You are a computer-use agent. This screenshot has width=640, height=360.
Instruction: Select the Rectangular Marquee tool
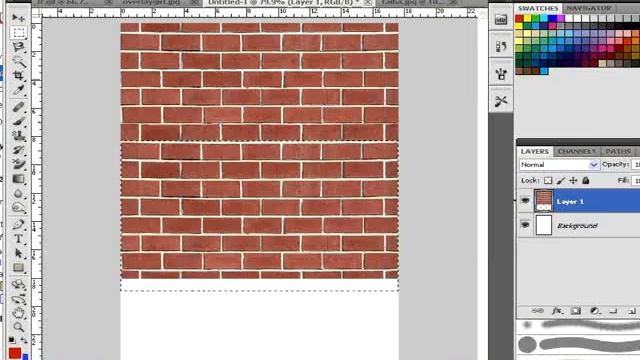pos(18,32)
